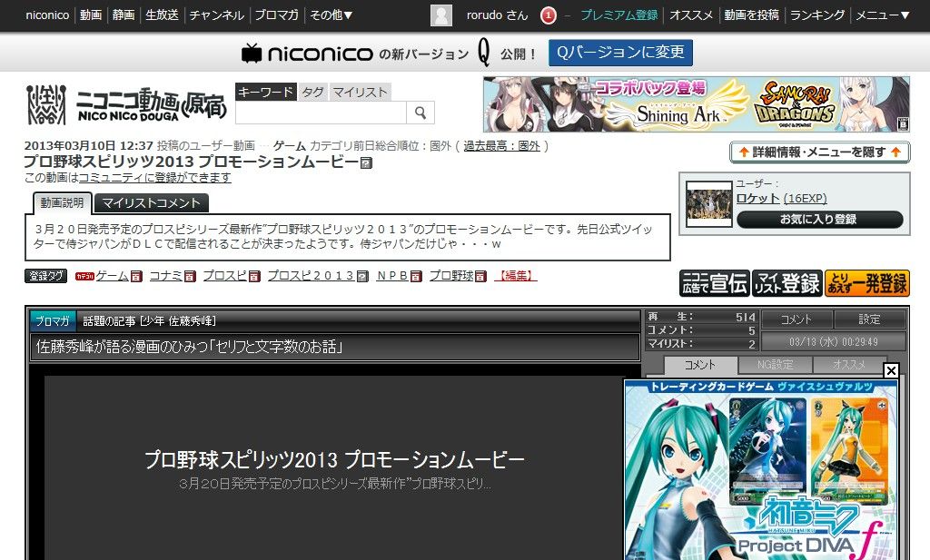Image resolution: width=930 pixels, height=560 pixels.
Task: Select the マイリスト search tab
Action: click(360, 92)
